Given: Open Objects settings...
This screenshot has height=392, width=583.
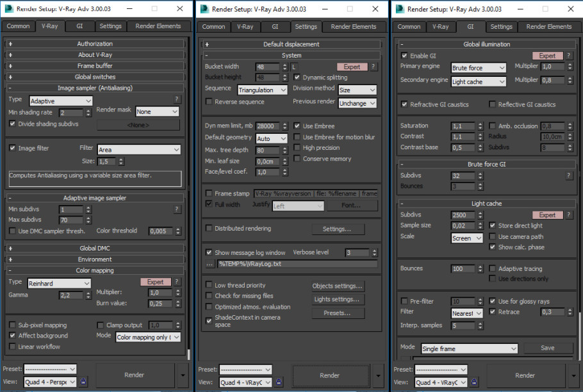Looking at the screenshot, I should tap(338, 286).
